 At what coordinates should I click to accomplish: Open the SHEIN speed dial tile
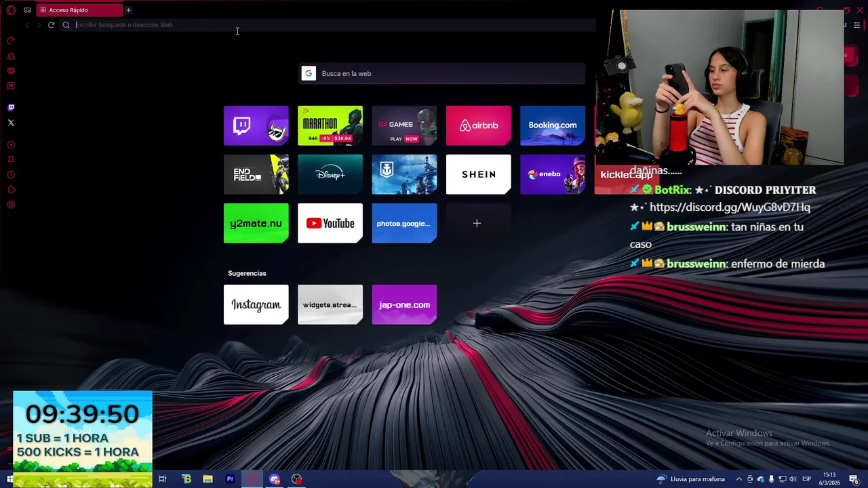click(479, 174)
